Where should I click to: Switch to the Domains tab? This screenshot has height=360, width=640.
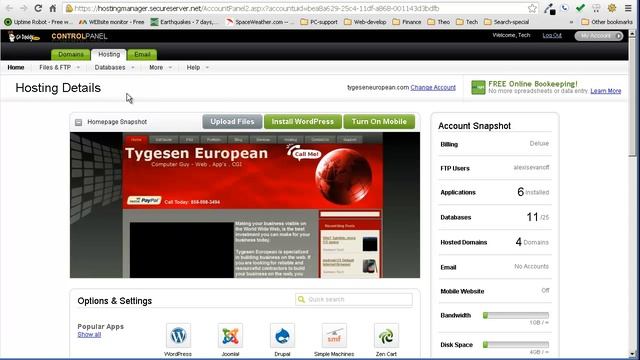tap(71, 54)
